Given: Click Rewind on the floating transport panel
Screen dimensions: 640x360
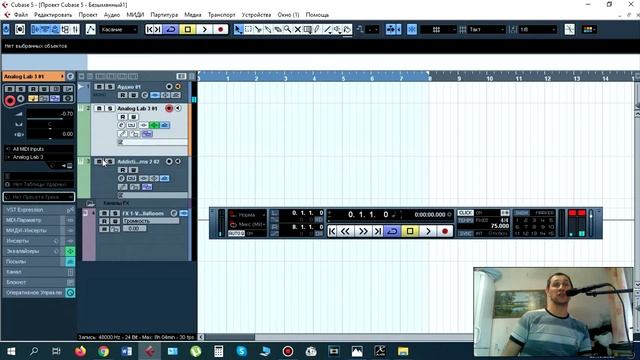Looking at the screenshot, I should tap(345, 231).
